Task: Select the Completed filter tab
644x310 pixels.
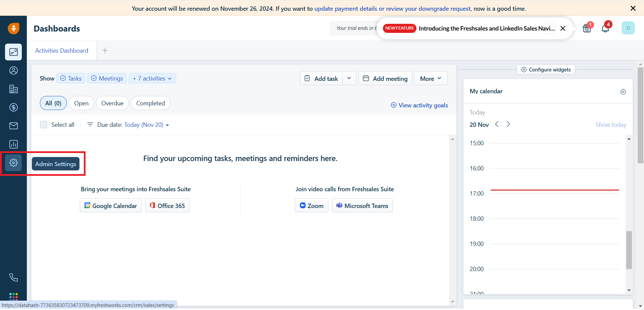Action: [x=151, y=103]
